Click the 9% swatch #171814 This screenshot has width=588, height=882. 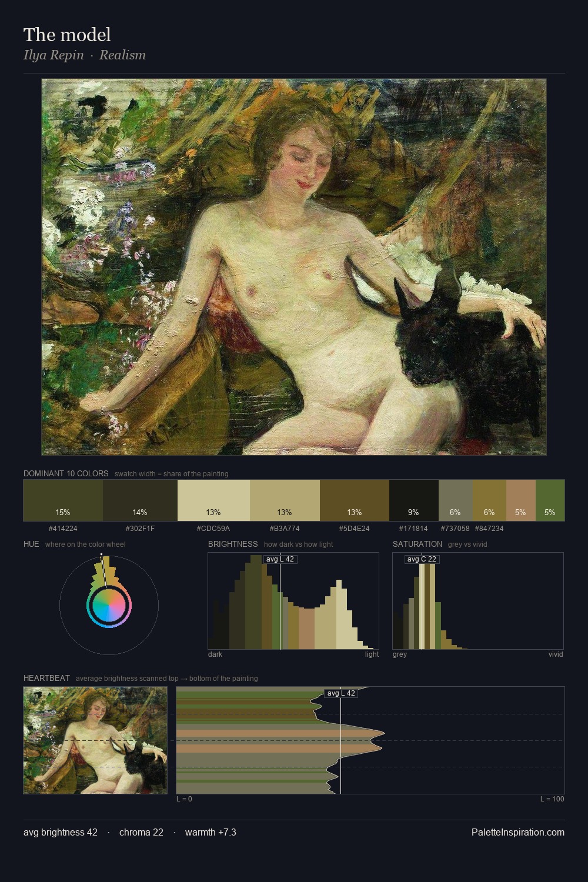(x=414, y=500)
